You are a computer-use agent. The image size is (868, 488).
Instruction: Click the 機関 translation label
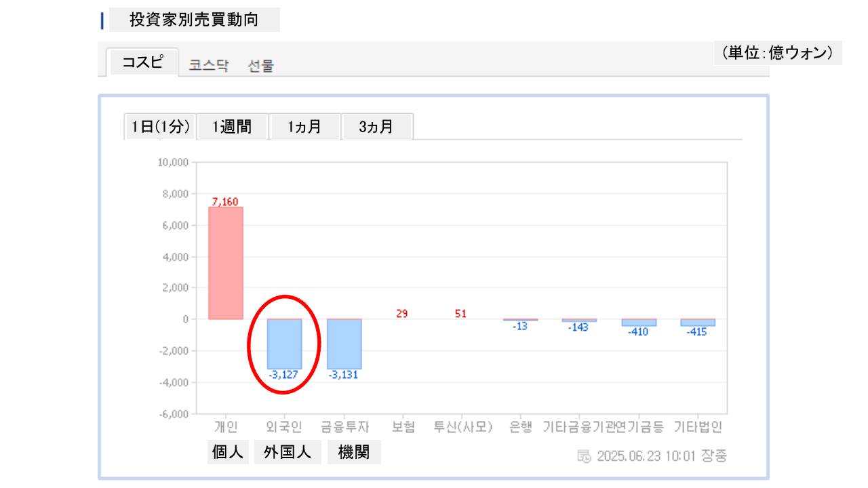[x=354, y=452]
